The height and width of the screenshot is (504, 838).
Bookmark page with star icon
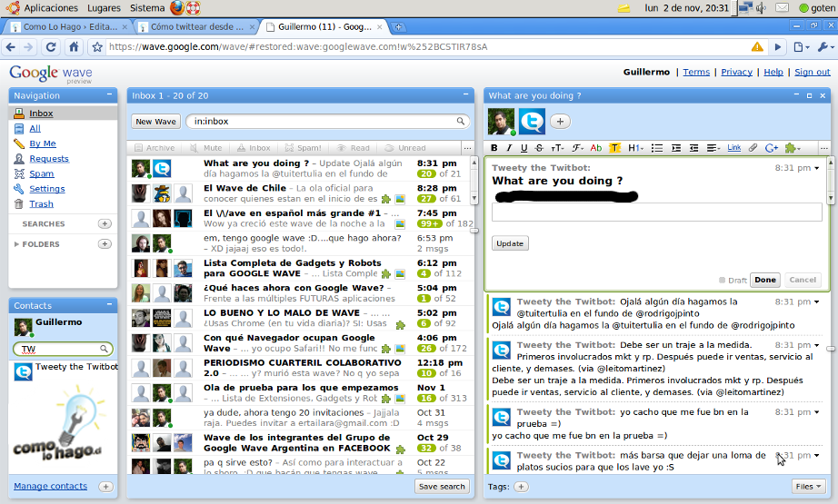point(96,47)
